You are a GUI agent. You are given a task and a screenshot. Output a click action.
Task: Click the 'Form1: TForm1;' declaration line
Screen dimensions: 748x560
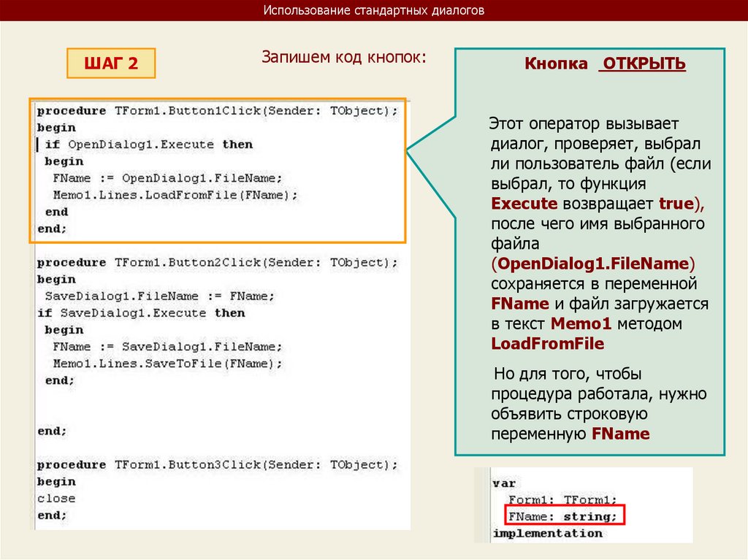562,500
